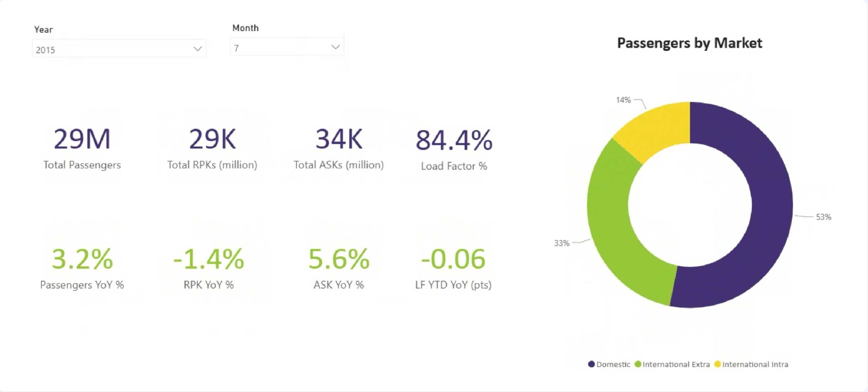Click the Passengers by Market chart title
The width and height of the screenshot is (868, 392).
coord(689,43)
